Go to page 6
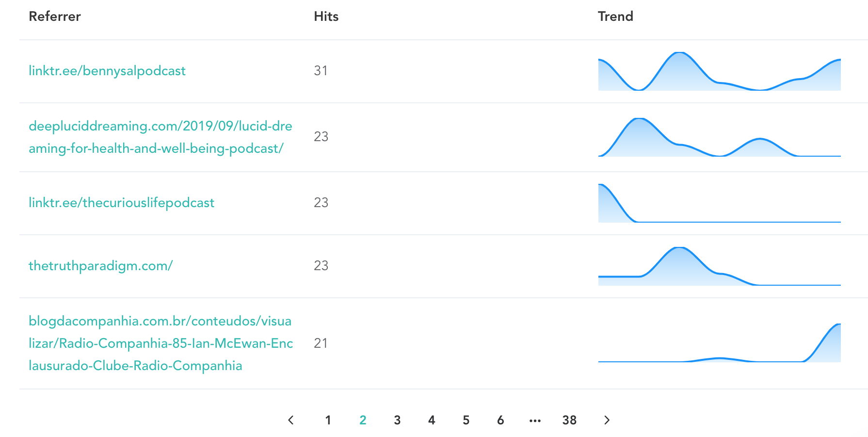This screenshot has height=437, width=868. [500, 420]
